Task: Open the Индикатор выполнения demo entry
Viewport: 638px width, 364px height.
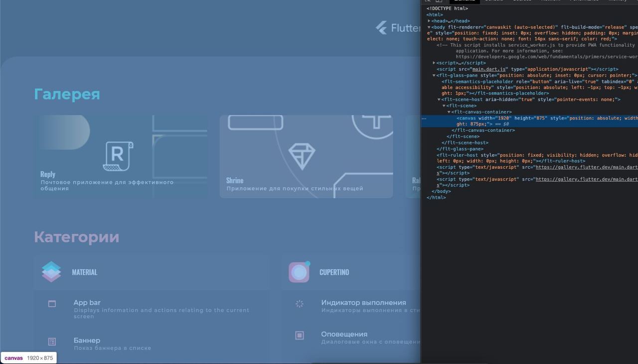Action: (351, 306)
